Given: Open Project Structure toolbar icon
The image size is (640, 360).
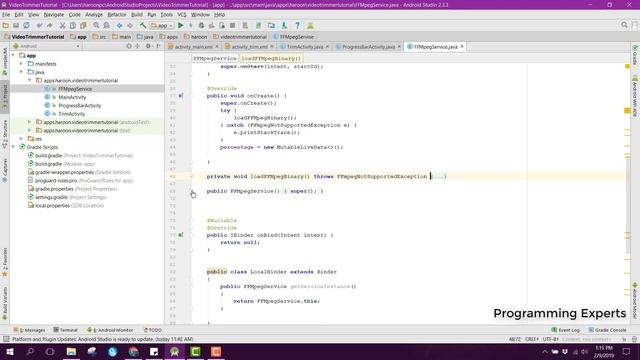Looking at the screenshot, I should pos(271,25).
